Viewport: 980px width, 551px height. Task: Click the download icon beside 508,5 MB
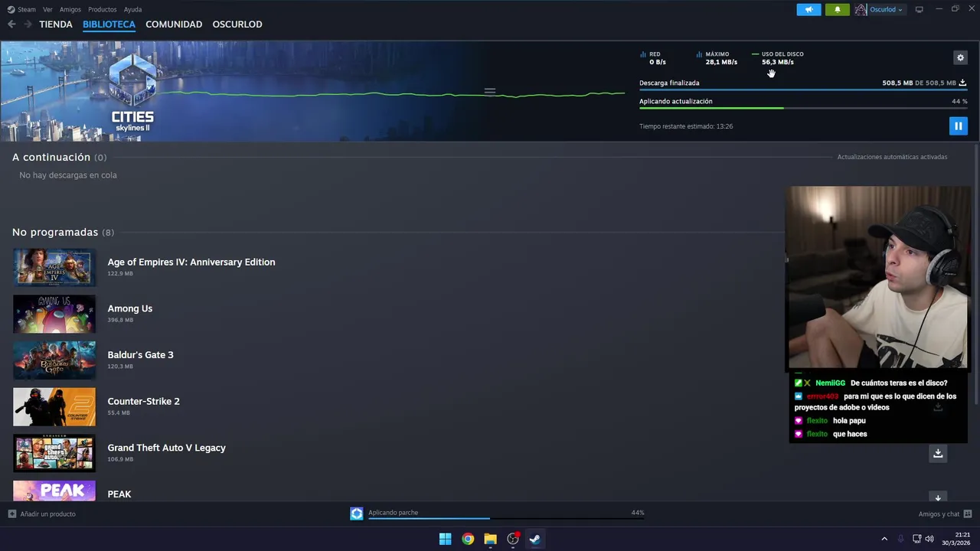point(962,83)
